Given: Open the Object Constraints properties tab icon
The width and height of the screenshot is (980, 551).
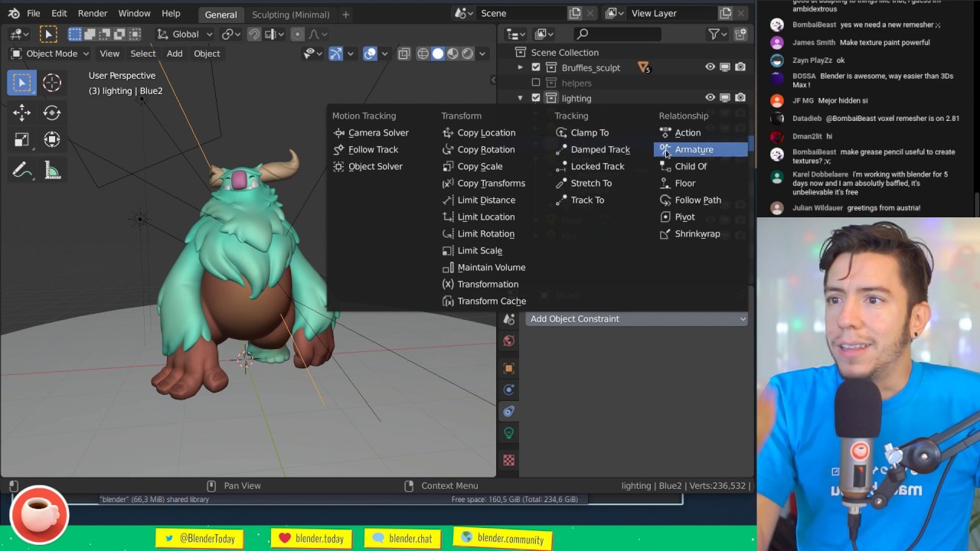Looking at the screenshot, I should [x=509, y=411].
